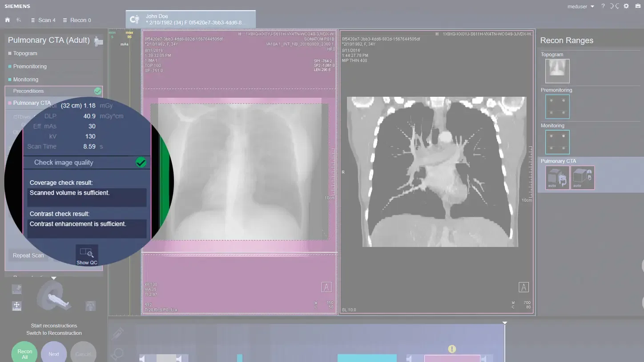This screenshot has height=362, width=644.
Task: Click the Contrast enhancement is sufficient text
Action: (x=78, y=224)
